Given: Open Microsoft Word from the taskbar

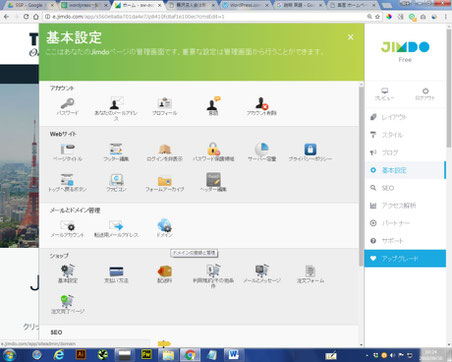Looking at the screenshot, I should point(234,354).
